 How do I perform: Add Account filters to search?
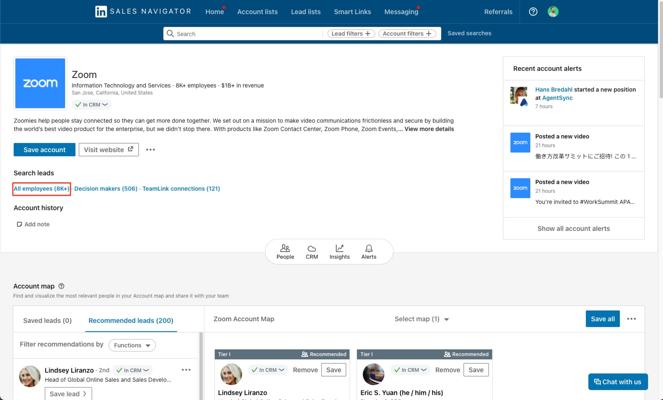407,33
